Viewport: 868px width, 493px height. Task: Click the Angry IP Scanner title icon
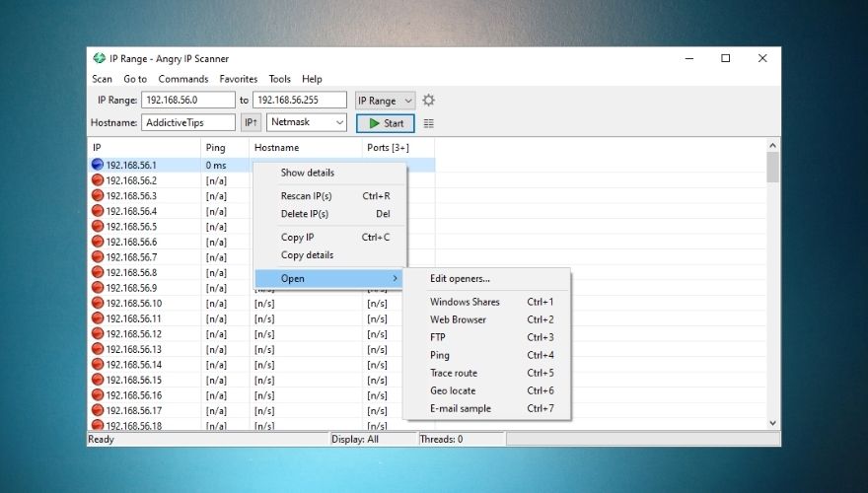click(x=99, y=58)
